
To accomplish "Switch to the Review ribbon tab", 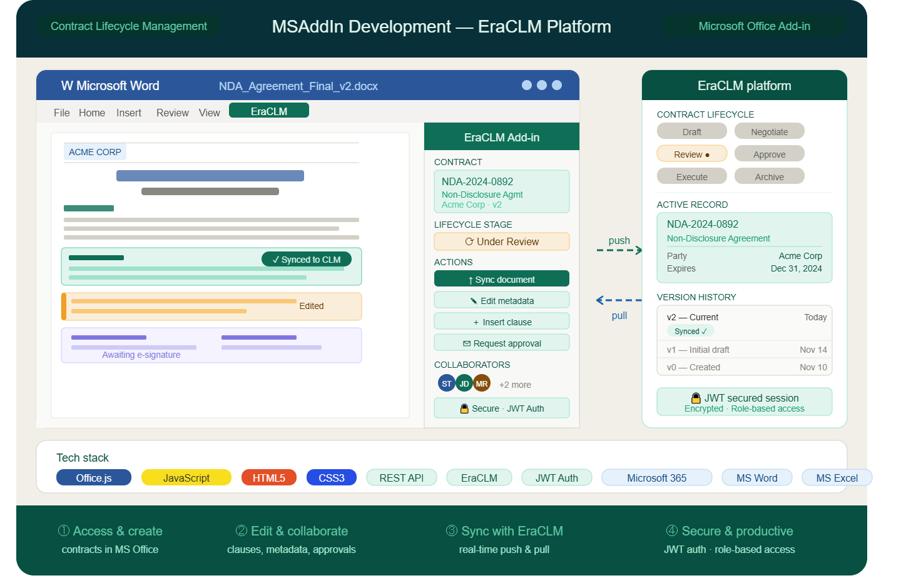I will pos(173,113).
